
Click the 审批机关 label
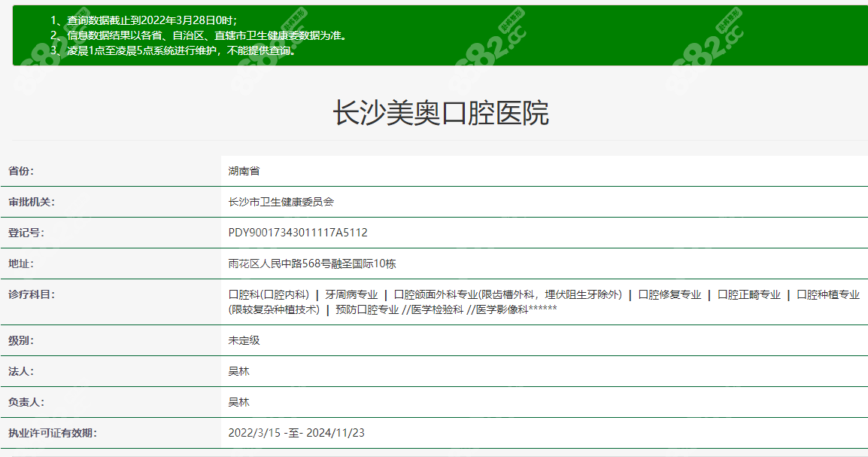click(32, 203)
